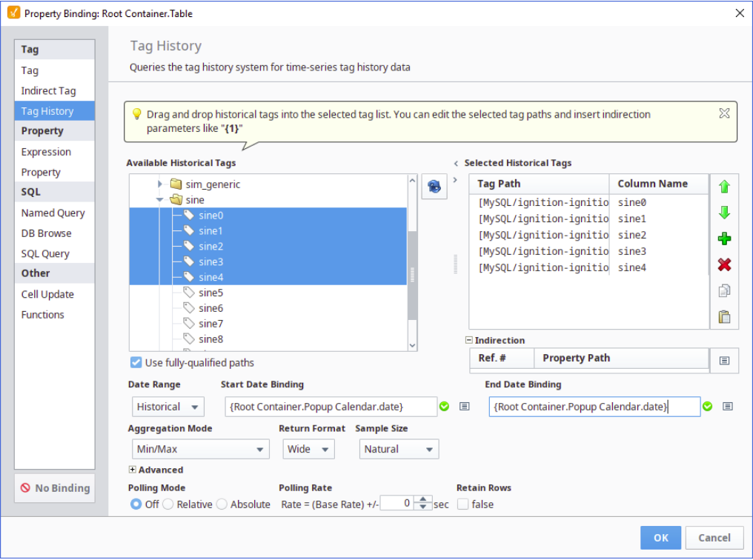Screen dimensions: 753x560
Task: Open property picker beside End Date Binding
Action: [x=728, y=407]
